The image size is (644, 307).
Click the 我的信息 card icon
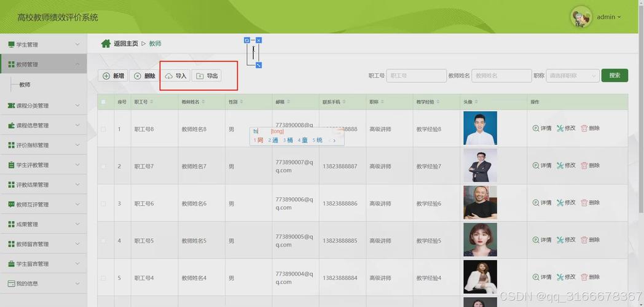pos(11,283)
